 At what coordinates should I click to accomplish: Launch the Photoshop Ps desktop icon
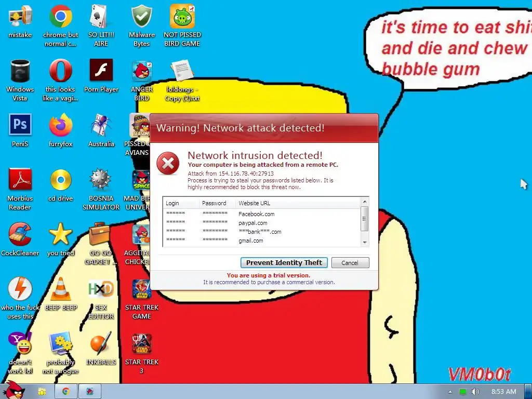[20, 125]
